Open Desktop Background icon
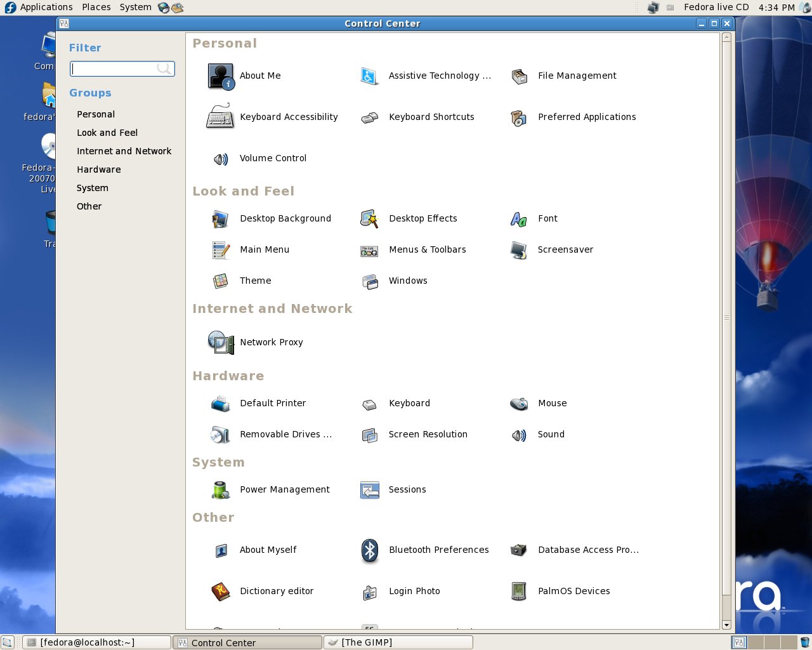The image size is (812, 650). (x=220, y=219)
